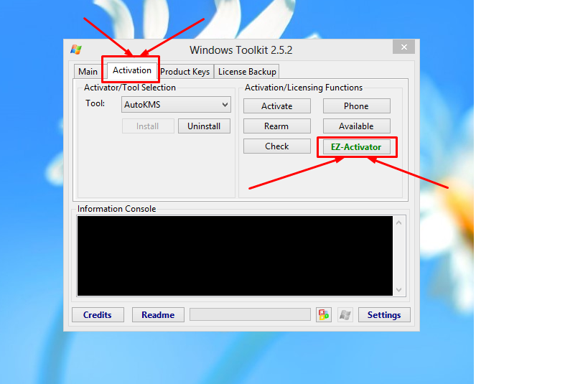Open the AutoKMS tool dropdown
The image size is (588, 384).
click(176, 105)
